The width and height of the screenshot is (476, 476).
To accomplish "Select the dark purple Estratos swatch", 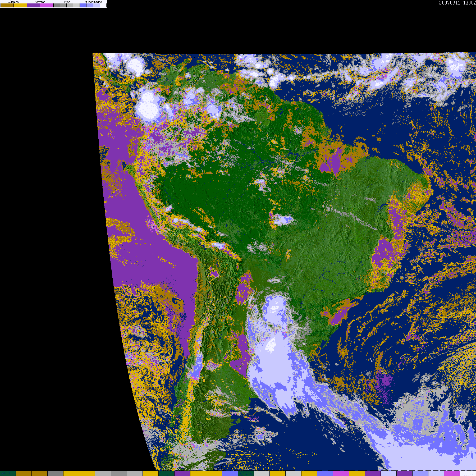I will (x=34, y=6).
